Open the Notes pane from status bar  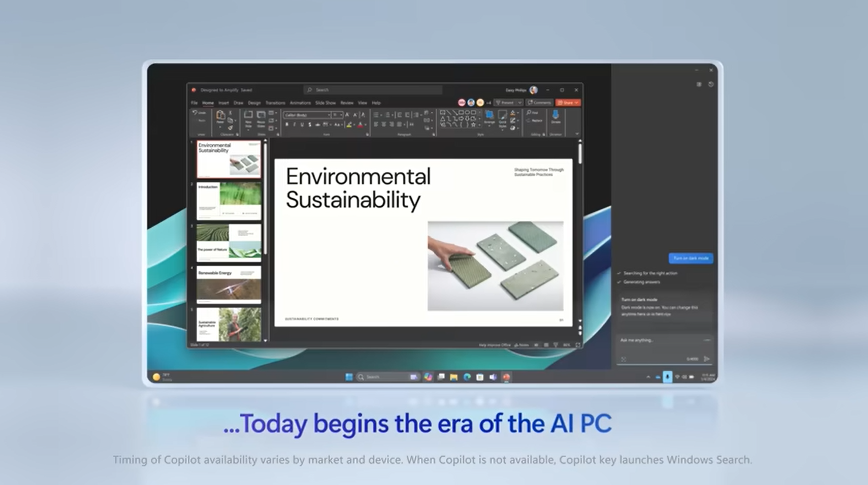(521, 345)
